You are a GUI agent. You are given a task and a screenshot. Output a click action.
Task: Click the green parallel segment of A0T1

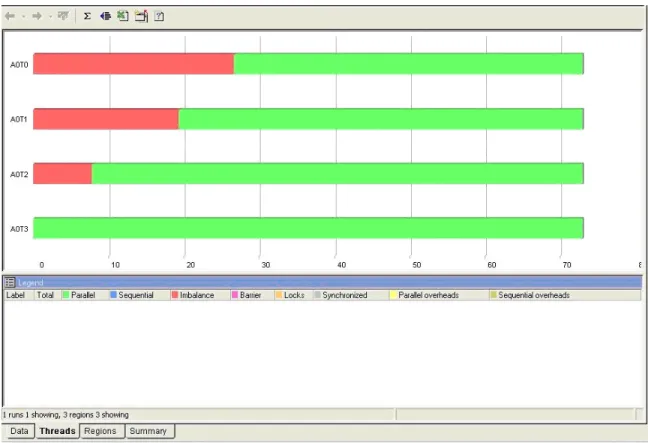[x=381, y=119]
